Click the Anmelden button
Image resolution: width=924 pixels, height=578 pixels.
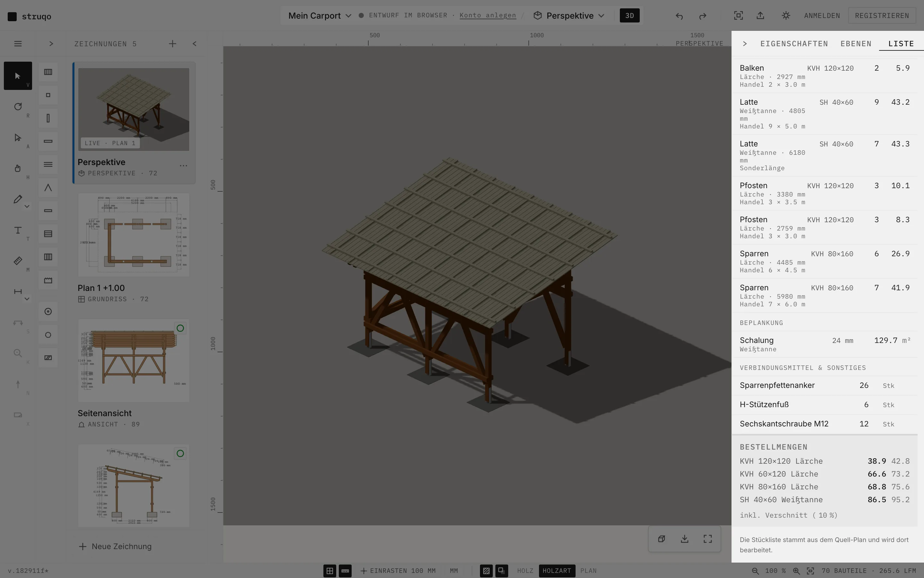tap(822, 16)
